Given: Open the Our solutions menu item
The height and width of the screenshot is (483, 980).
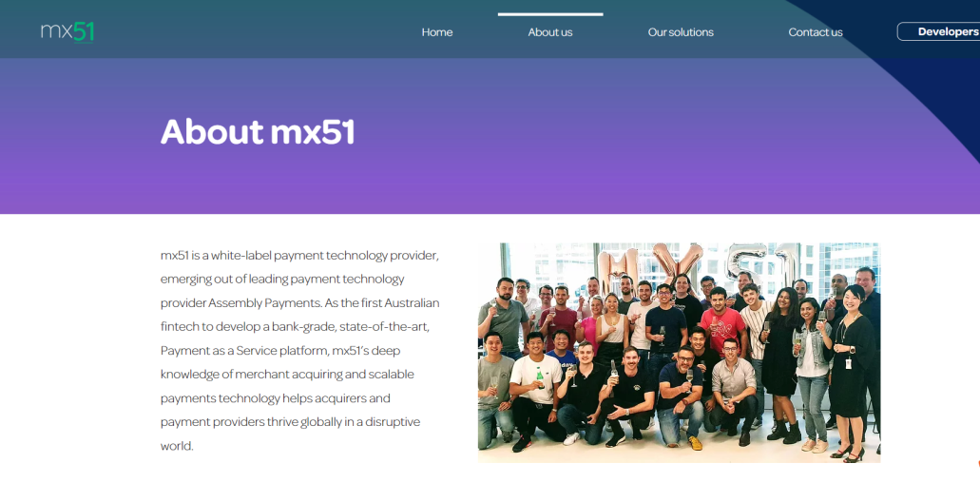Looking at the screenshot, I should coord(681,32).
